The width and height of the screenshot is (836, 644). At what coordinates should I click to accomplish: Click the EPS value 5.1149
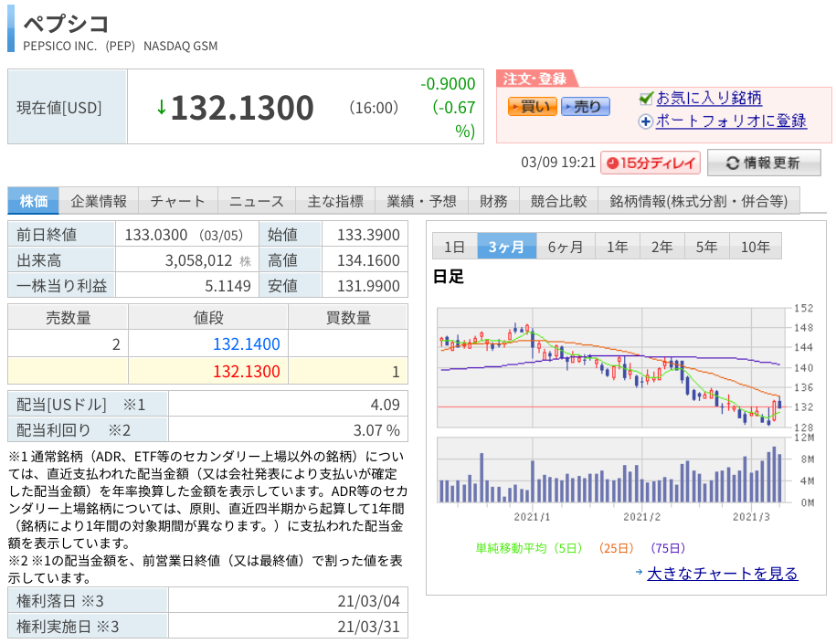coord(228,286)
